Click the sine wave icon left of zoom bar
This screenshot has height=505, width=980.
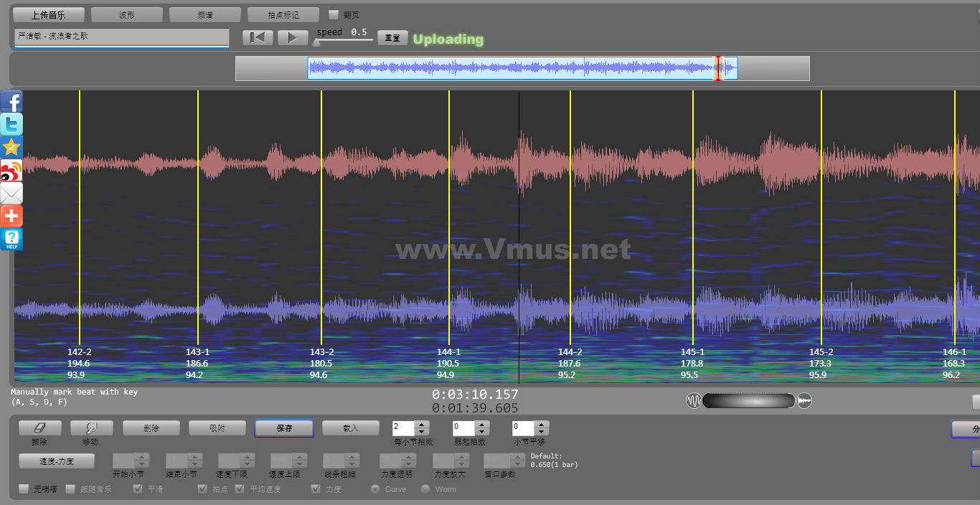(694, 401)
